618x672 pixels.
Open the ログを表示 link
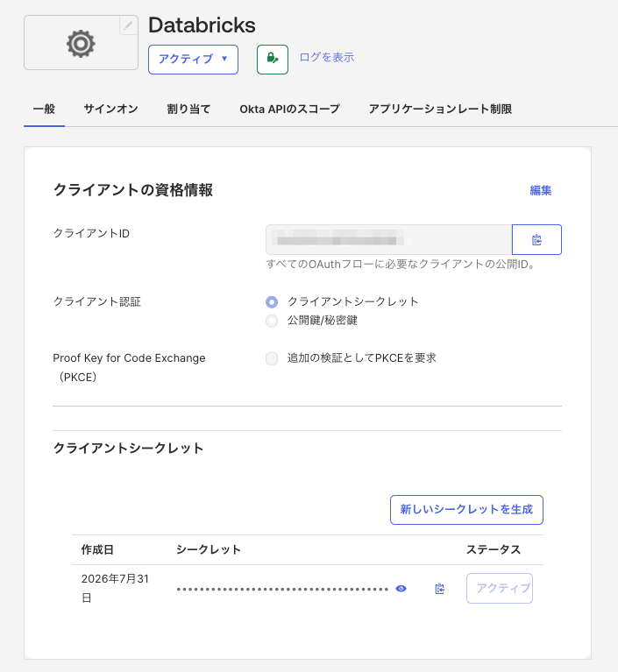pos(327,58)
